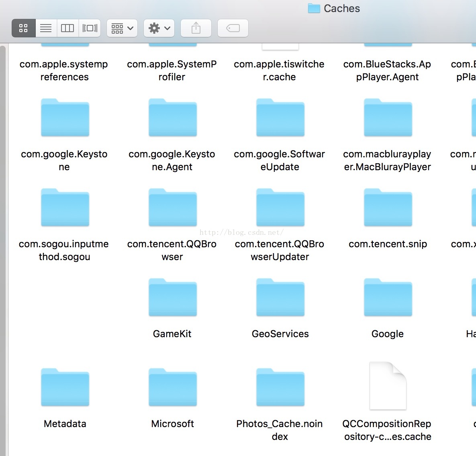Click the Metadata name label

(x=65, y=423)
